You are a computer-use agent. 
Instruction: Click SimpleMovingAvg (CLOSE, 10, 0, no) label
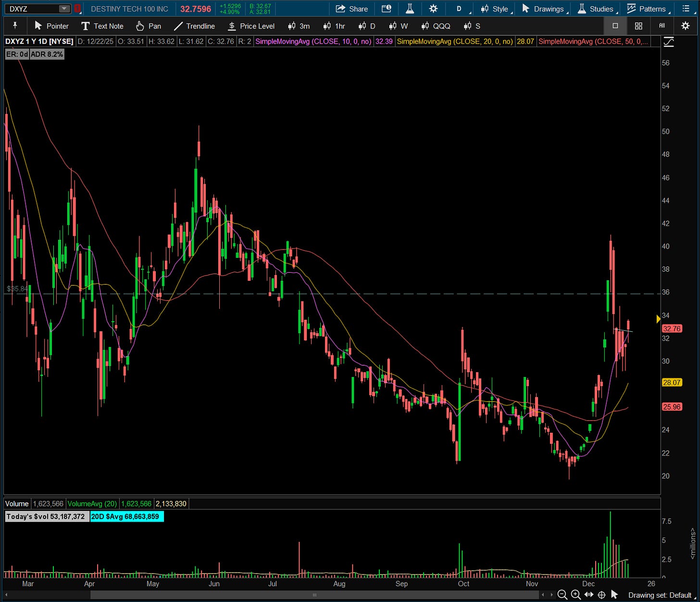[x=313, y=41]
